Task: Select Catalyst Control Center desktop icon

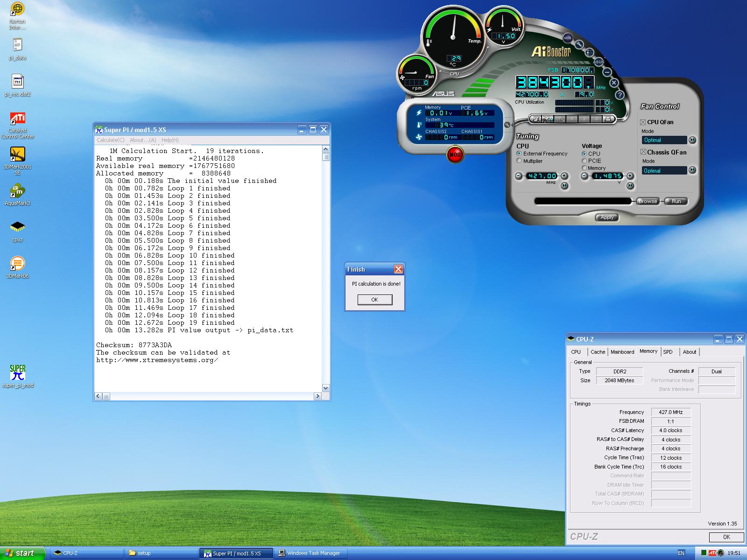Action: [17, 125]
